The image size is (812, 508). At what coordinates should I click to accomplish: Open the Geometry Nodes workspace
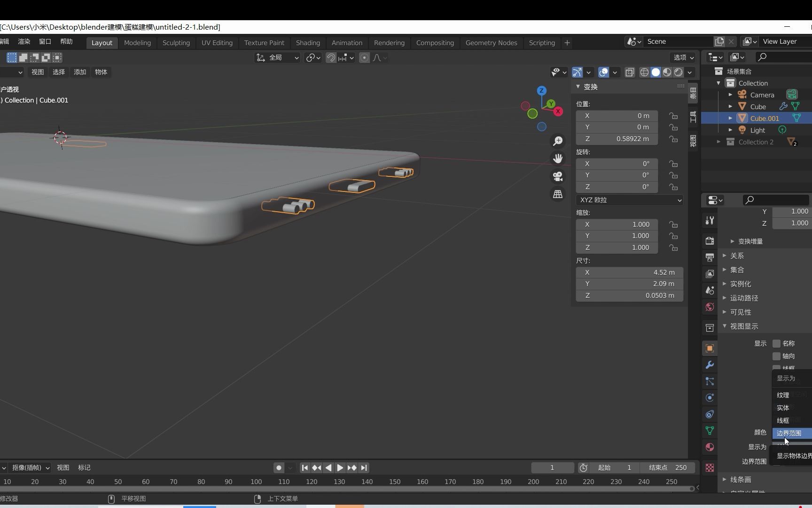491,42
